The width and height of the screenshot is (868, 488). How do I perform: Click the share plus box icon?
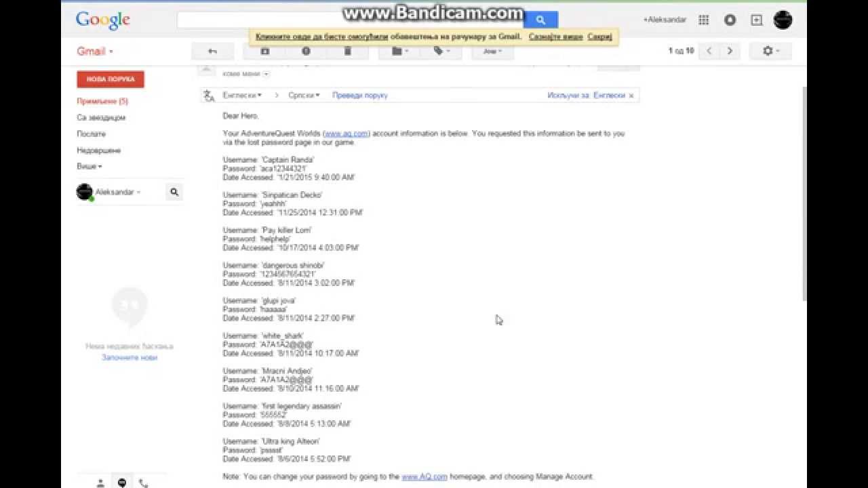coord(757,20)
